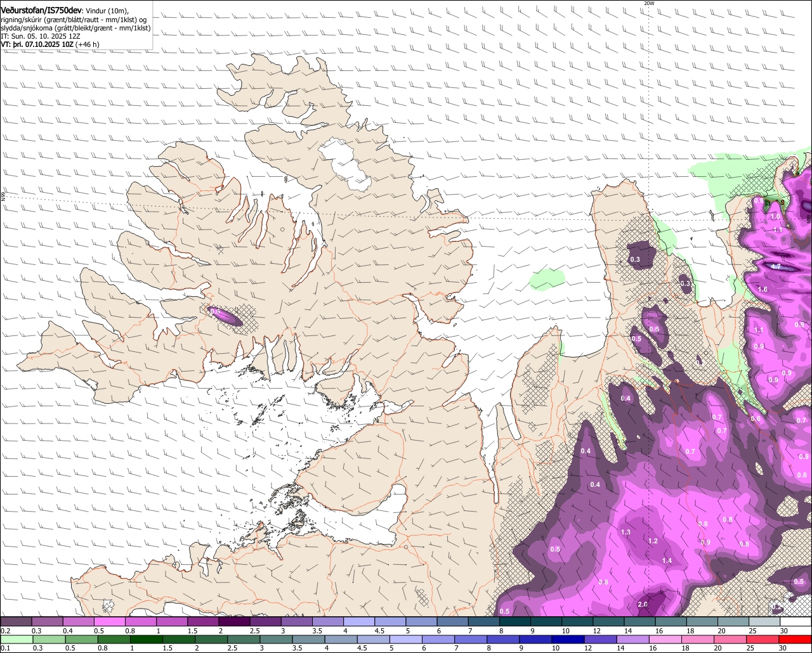
Task: Click the "1.2" precipitation value on the map
Action: (653, 541)
